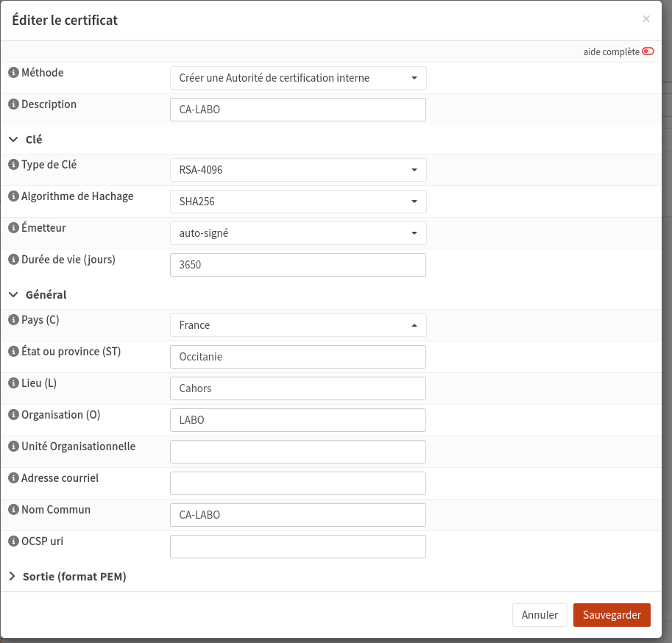Click the info icon beside Méthode
This screenshot has height=643, width=672.
tap(13, 73)
